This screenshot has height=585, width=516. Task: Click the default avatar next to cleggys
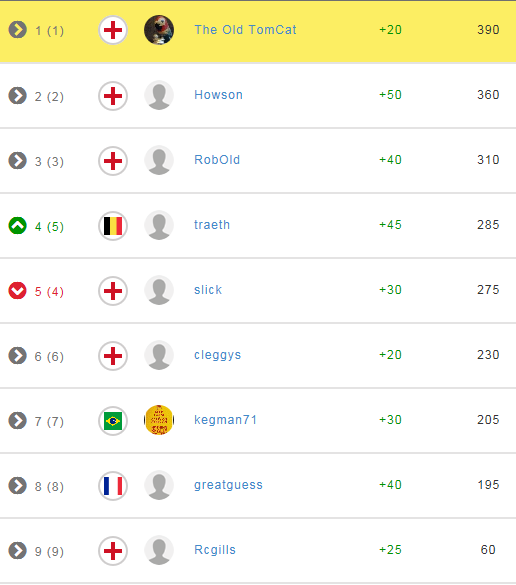pos(159,355)
